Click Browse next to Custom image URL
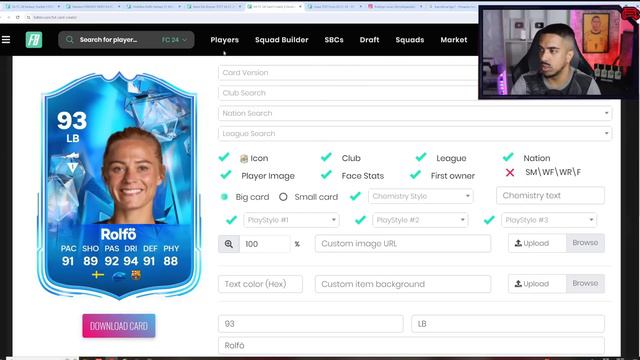Image resolution: width=640 pixels, height=360 pixels. point(585,243)
